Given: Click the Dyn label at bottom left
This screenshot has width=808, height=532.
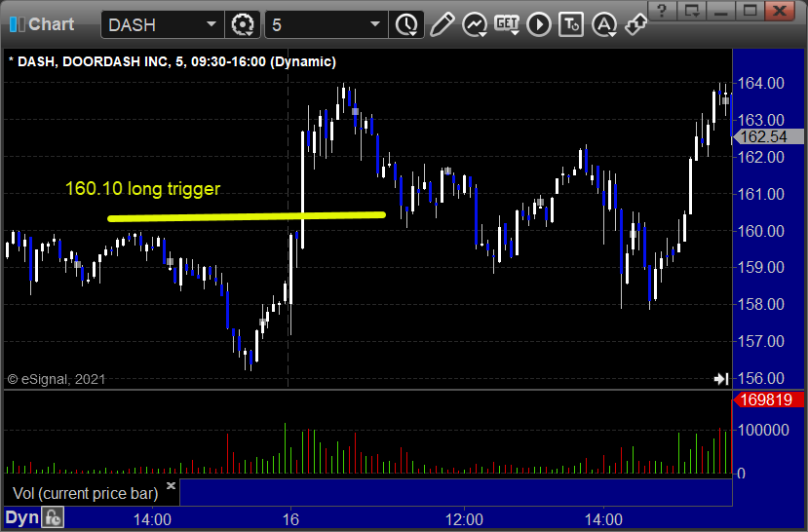Looking at the screenshot, I should (x=22, y=518).
